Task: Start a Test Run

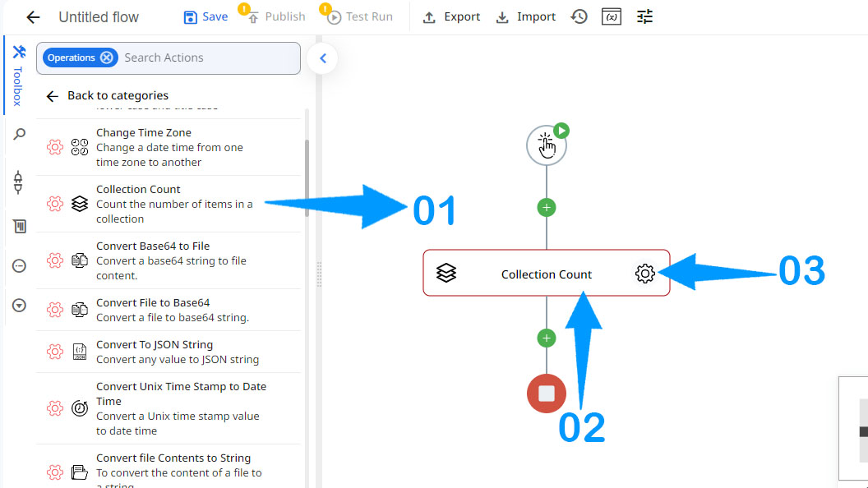Action: tap(360, 17)
